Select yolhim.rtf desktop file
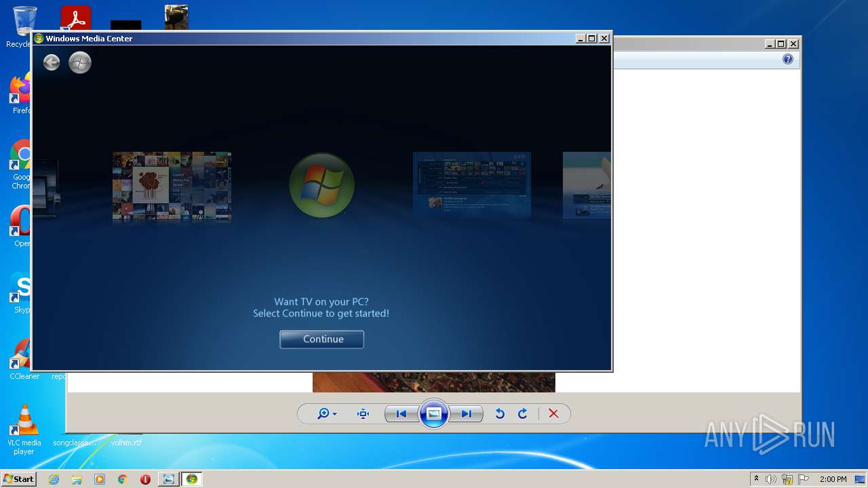This screenshot has height=488, width=868. click(127, 443)
